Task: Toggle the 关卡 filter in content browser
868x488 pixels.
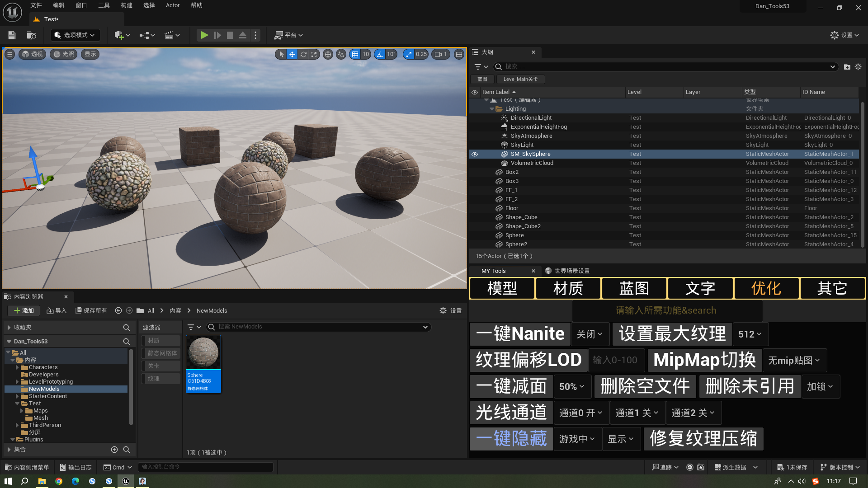Action: [x=160, y=366]
